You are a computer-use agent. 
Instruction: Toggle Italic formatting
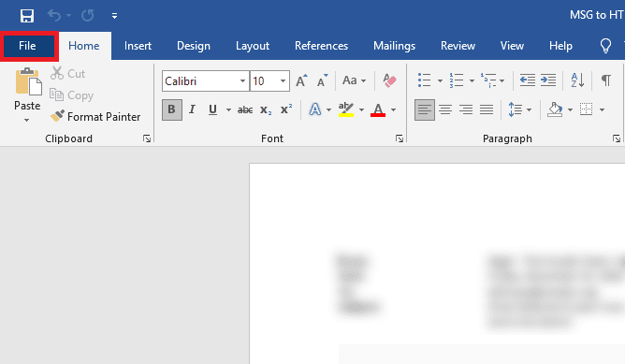192,109
